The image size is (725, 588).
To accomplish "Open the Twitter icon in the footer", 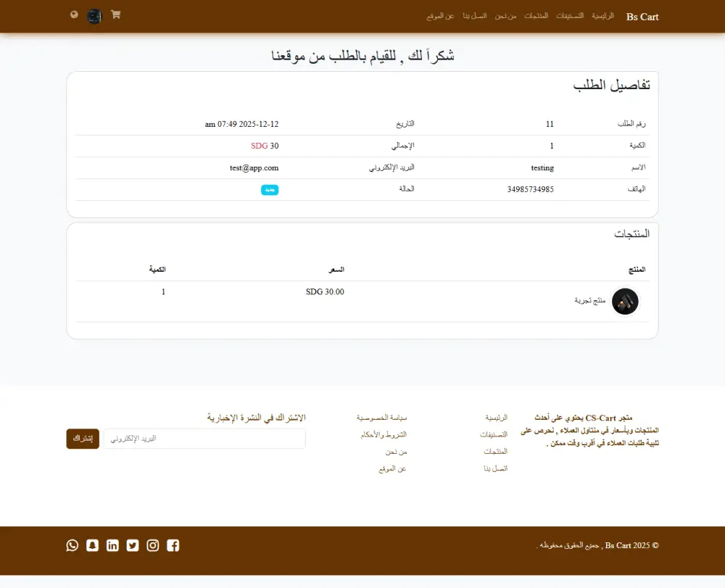I will (133, 545).
